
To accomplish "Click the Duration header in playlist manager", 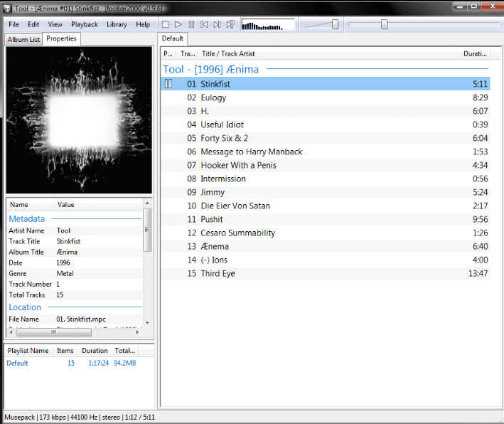I will pos(95,351).
